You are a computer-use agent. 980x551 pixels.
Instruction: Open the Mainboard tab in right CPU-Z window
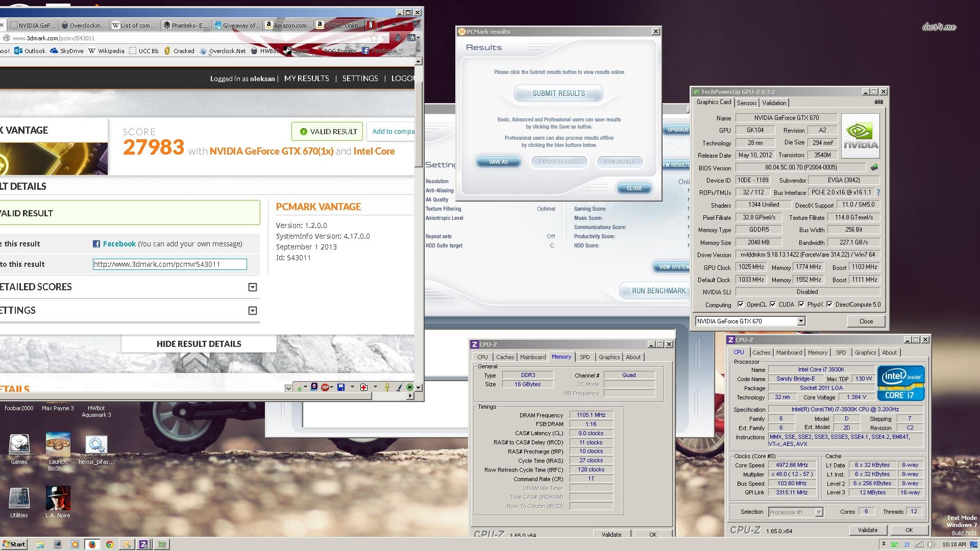[x=789, y=353]
